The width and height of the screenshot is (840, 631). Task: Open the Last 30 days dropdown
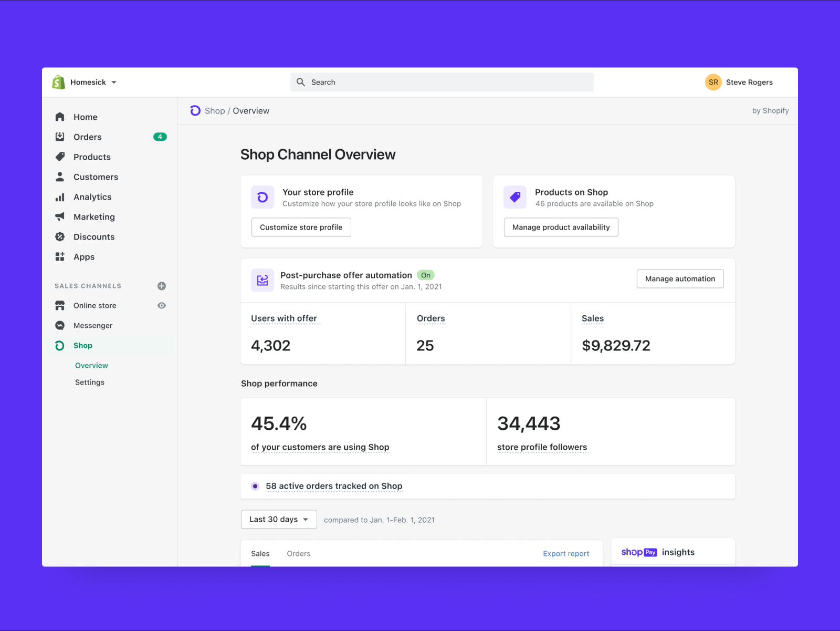279,520
